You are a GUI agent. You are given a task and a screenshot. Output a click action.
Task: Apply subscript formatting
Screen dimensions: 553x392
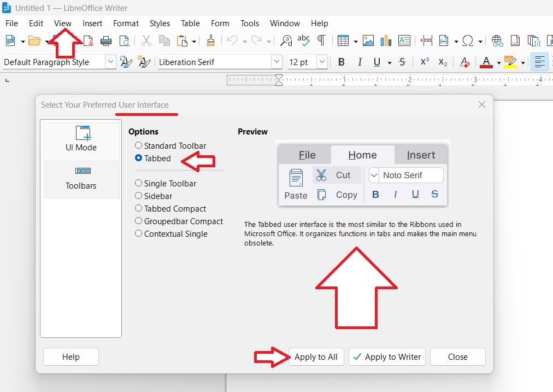click(443, 62)
